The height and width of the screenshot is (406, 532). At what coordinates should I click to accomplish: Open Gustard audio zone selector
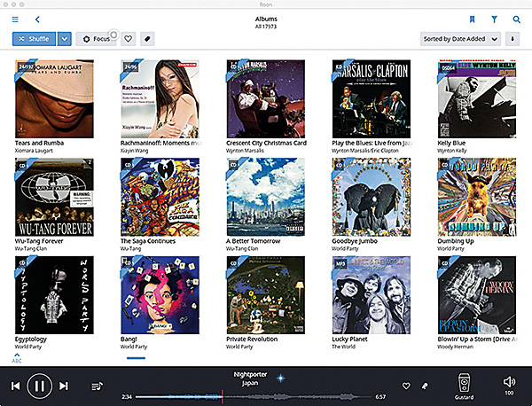[x=464, y=386]
